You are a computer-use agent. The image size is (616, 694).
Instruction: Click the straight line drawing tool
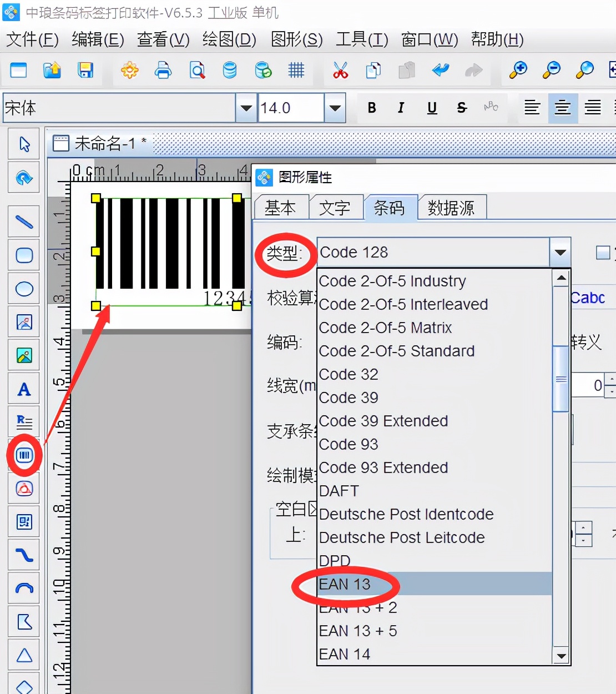point(24,222)
